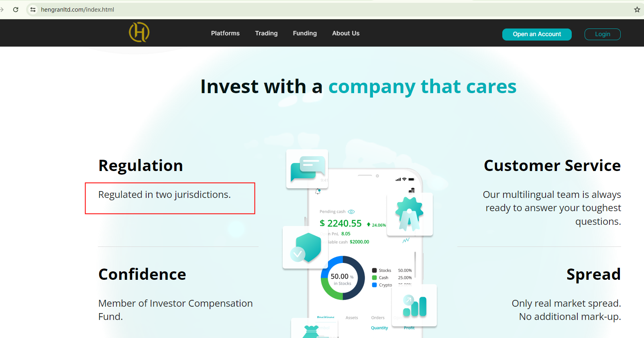Click the Login button

pos(602,34)
